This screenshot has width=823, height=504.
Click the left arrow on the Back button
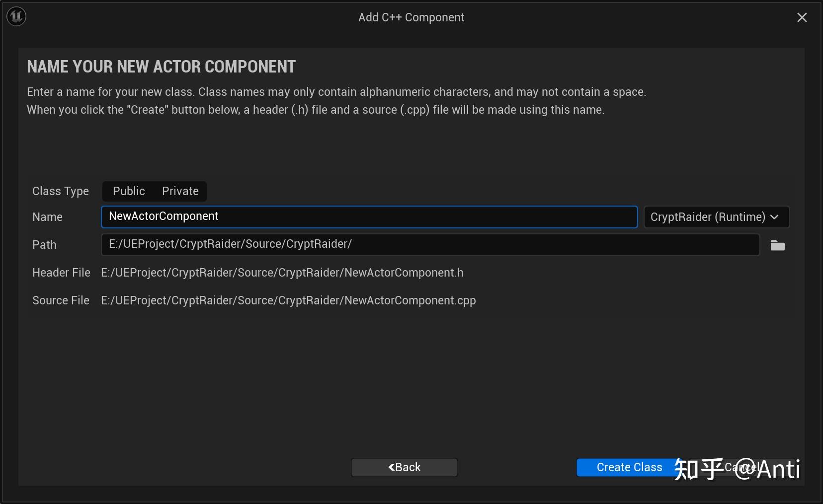(391, 467)
